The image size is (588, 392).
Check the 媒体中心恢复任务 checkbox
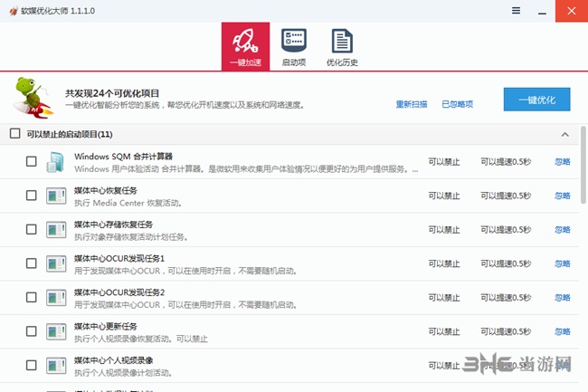32,196
